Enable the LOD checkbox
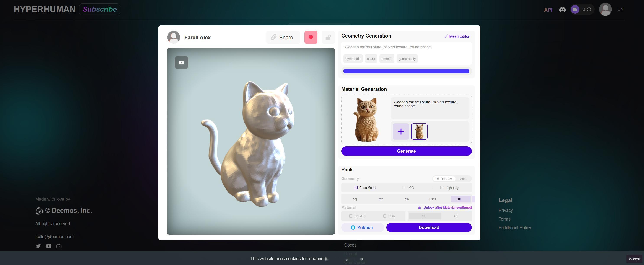This screenshot has width=644, height=265. tap(403, 188)
